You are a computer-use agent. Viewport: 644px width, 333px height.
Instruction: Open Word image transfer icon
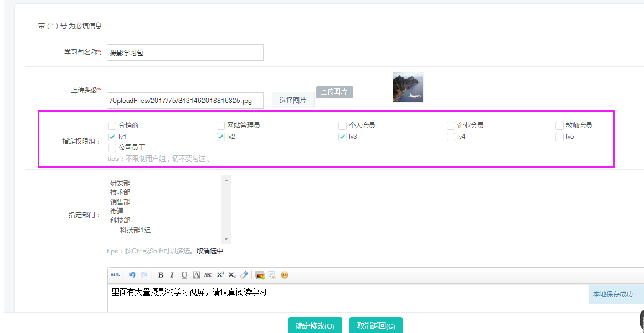click(272, 275)
